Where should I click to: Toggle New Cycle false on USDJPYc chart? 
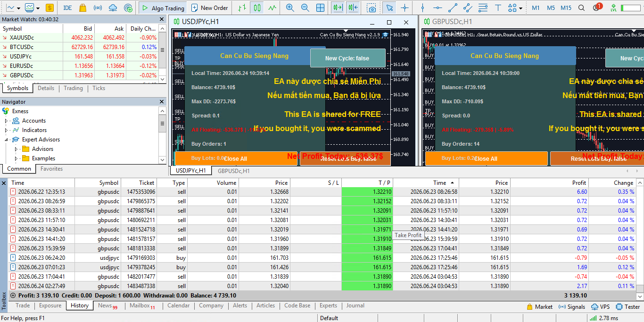[x=347, y=58]
